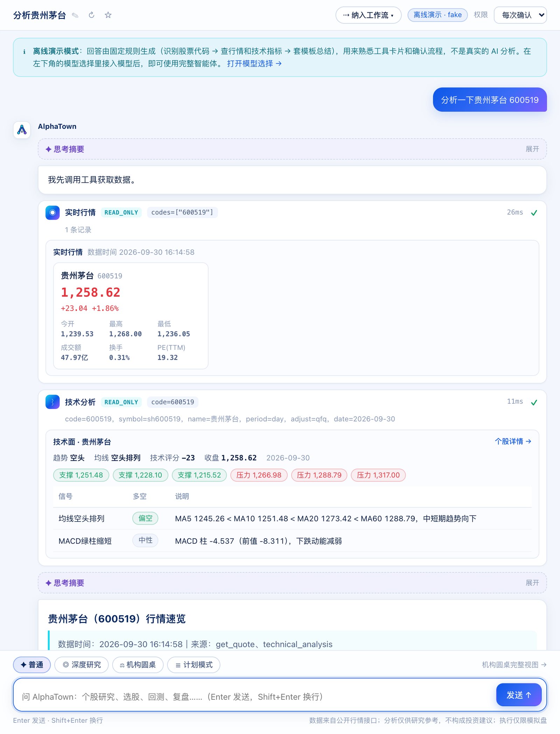Expand the second 思考摘要 section
560x734 pixels.
point(292,583)
